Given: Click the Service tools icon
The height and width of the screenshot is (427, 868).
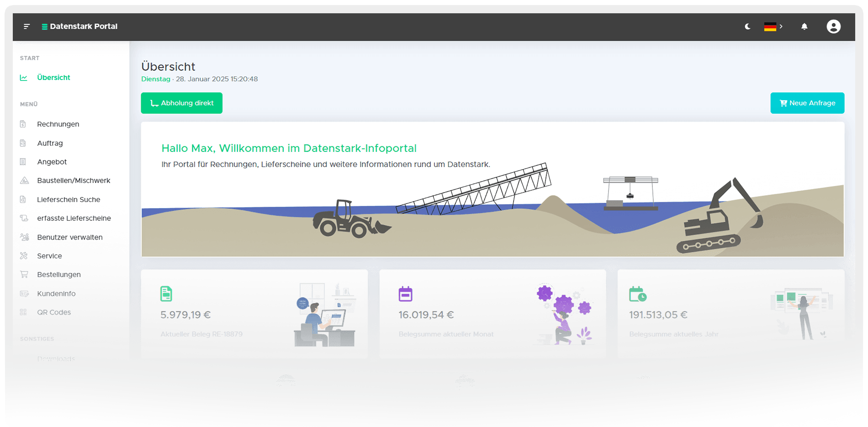Looking at the screenshot, I should click(24, 256).
